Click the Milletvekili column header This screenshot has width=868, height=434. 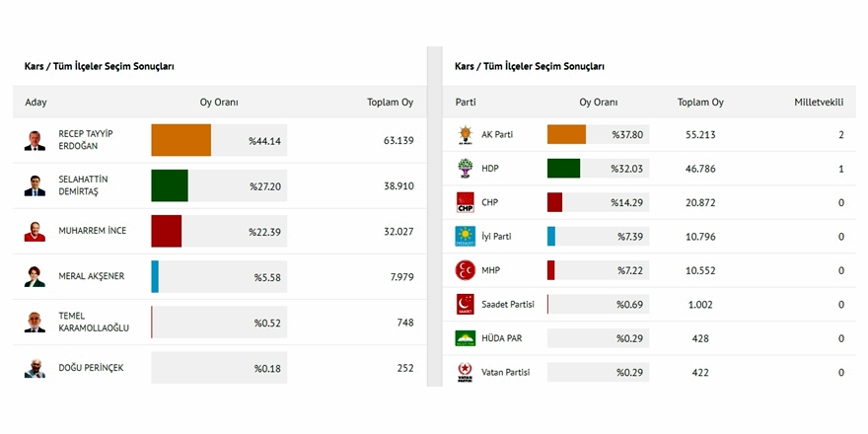point(819,103)
